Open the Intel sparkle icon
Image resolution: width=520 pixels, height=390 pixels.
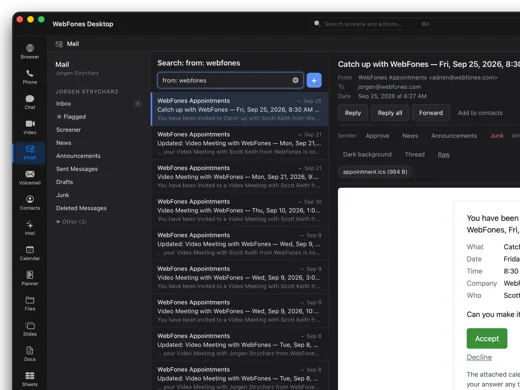30,224
